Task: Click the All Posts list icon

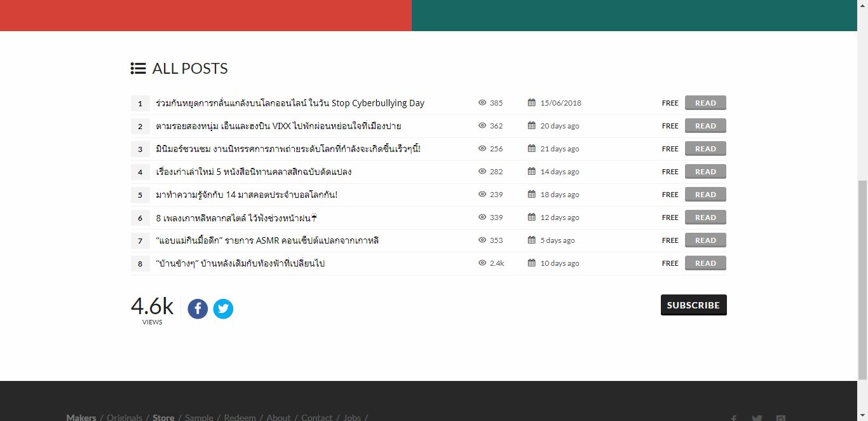Action: (138, 69)
